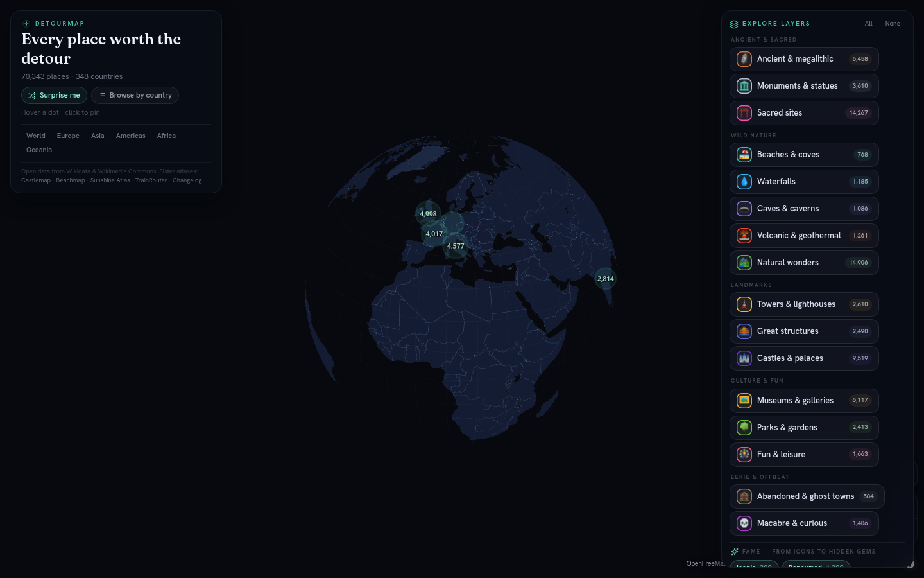924x578 pixels.
Task: Click the Beaches & coves umbrella icon
Action: (744, 155)
